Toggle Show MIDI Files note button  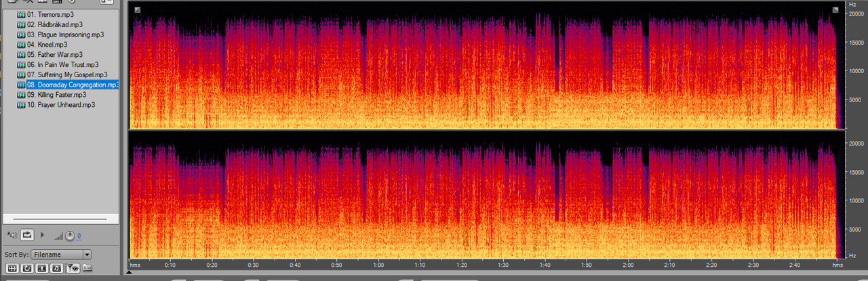(x=56, y=268)
